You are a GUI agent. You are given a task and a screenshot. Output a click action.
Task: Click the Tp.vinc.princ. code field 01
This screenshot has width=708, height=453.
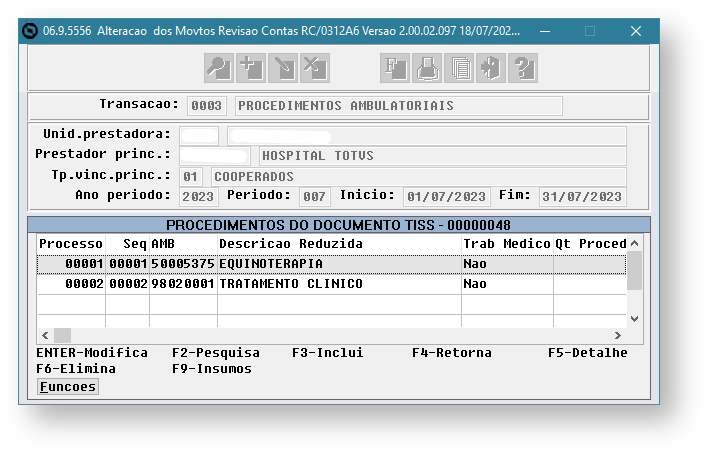pos(191,177)
